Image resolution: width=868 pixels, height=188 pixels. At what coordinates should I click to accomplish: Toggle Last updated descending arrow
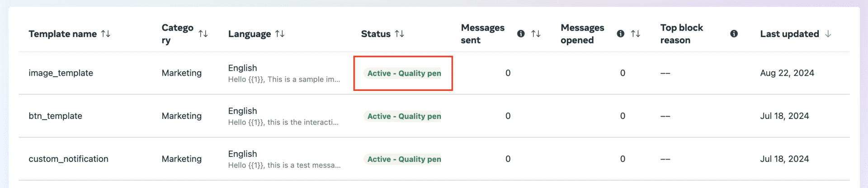coord(828,34)
